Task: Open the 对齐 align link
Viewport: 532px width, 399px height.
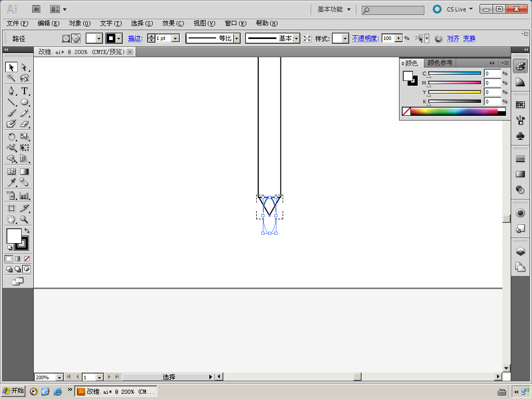Action: [x=453, y=38]
